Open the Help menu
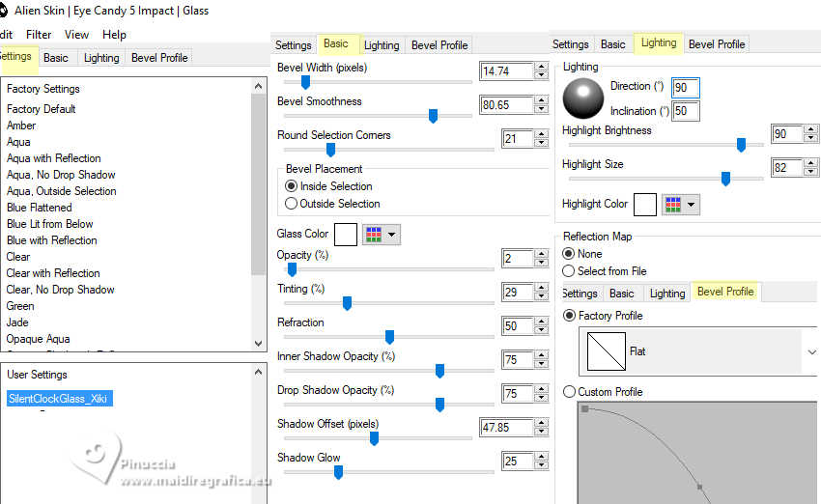The image size is (821, 504). (x=114, y=35)
